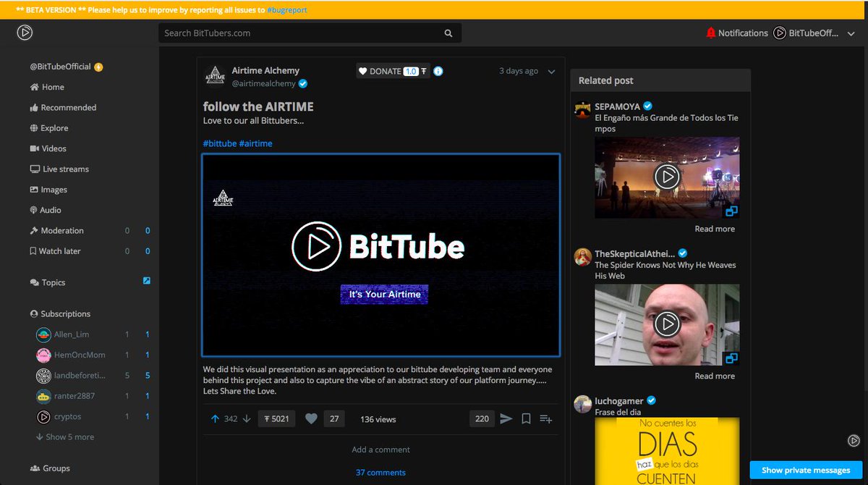
Task: Click the 220 shares count
Action: (482, 418)
